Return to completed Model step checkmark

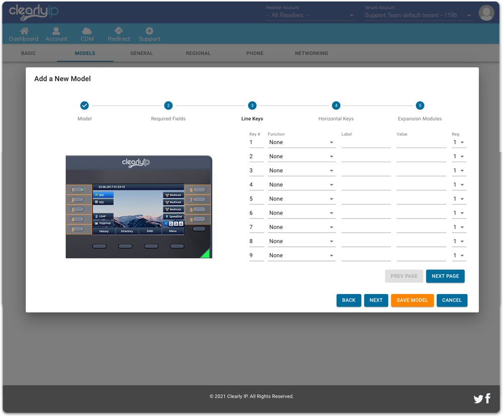pos(85,106)
